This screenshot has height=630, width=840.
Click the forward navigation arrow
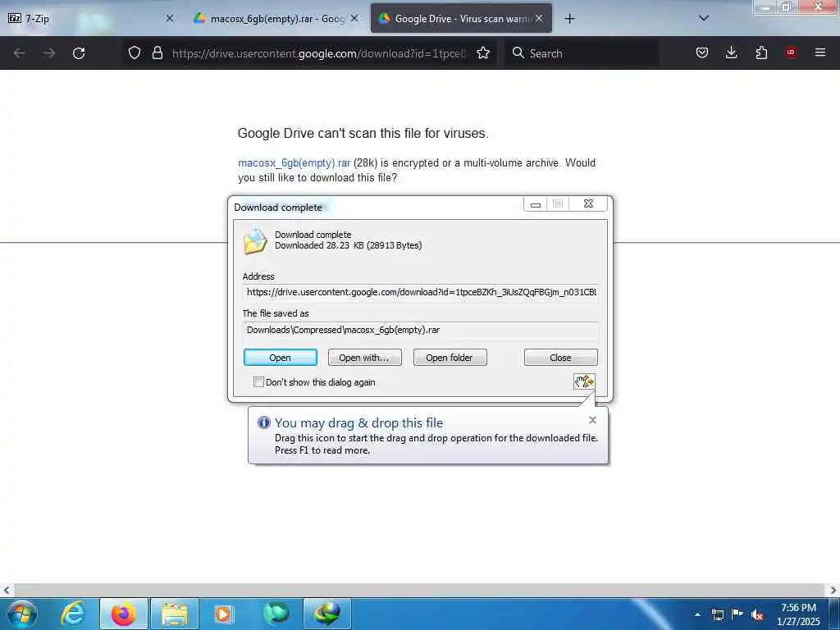(x=49, y=53)
